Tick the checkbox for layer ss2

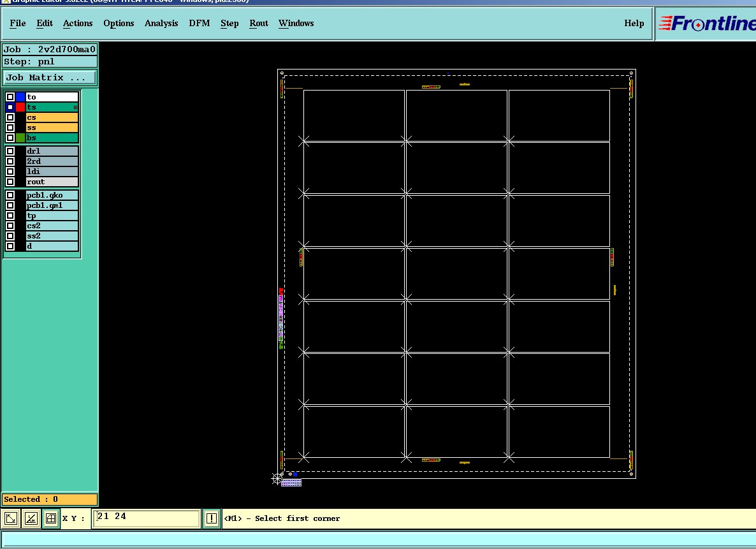click(10, 236)
